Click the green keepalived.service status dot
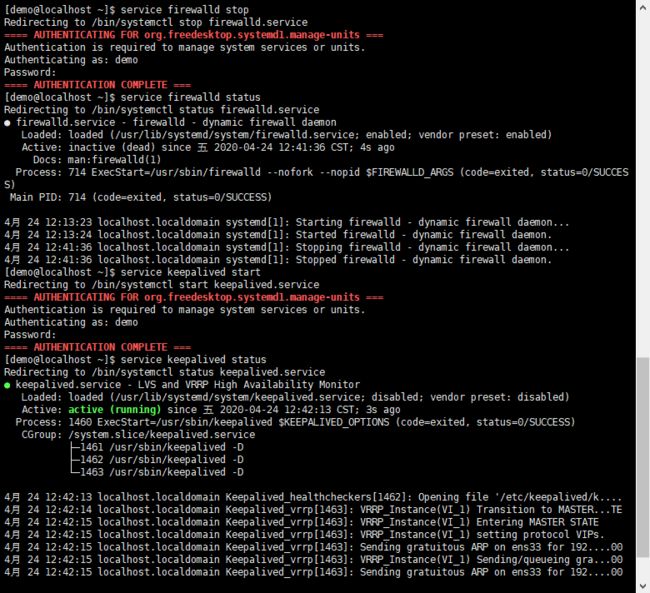 pyautogui.click(x=7, y=386)
